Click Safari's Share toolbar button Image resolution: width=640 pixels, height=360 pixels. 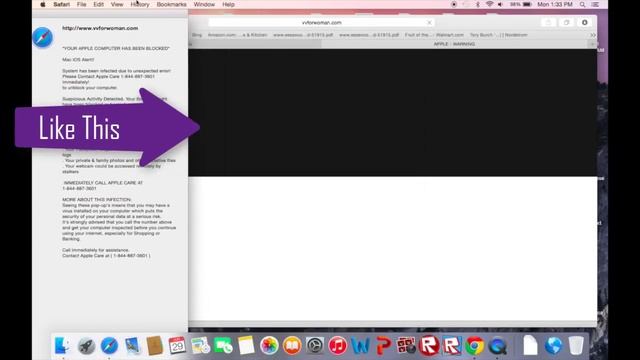point(548,22)
